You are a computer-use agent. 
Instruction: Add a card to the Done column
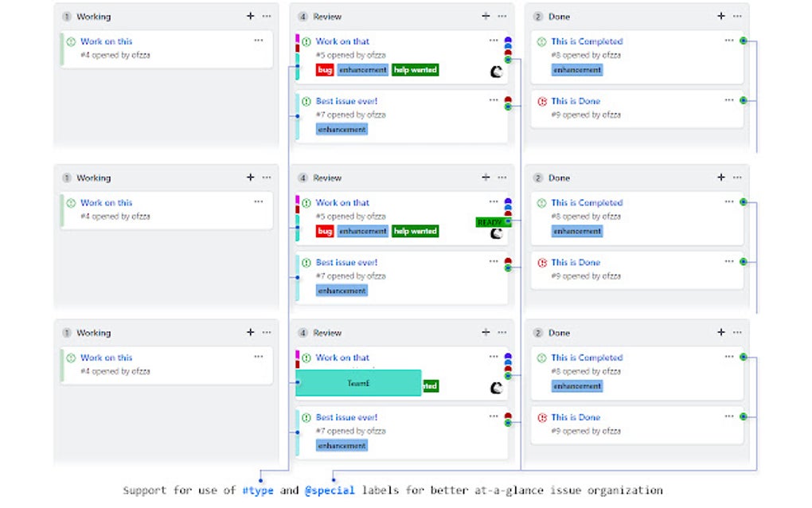pos(720,16)
